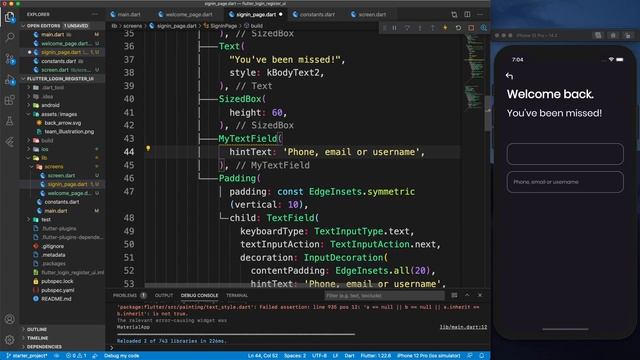Click the rotate icon in simulator toolbar
Screen dimensions: 640x360
point(628,36)
